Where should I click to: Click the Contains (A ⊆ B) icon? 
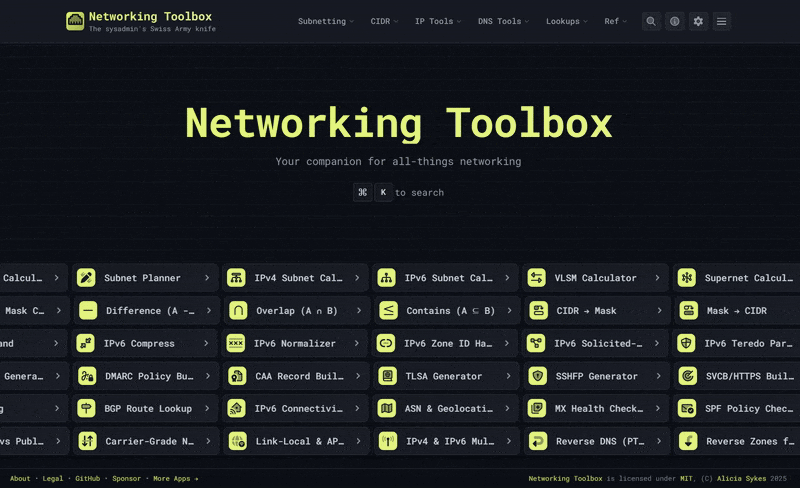pyautogui.click(x=388, y=310)
